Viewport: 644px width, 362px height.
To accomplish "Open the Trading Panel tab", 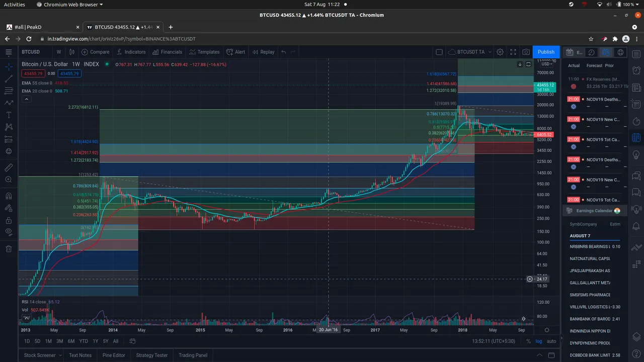I will point(193,355).
